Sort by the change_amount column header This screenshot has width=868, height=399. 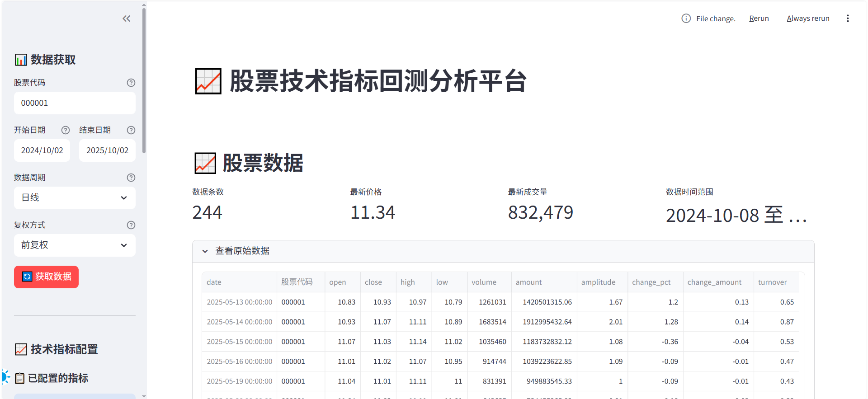pyautogui.click(x=718, y=282)
